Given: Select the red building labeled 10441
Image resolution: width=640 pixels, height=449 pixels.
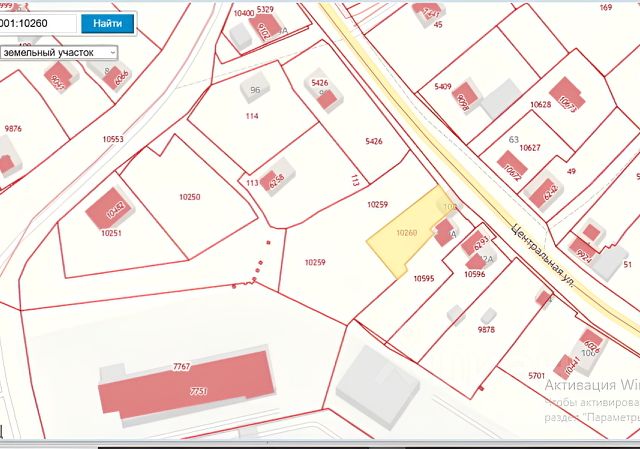Looking at the screenshot, I should pyautogui.click(x=567, y=366).
